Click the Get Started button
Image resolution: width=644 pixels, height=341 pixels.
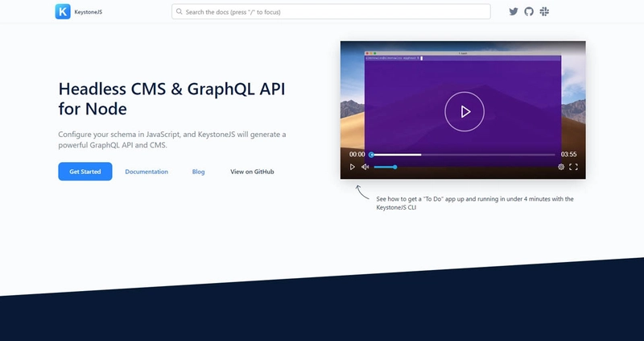coord(85,172)
